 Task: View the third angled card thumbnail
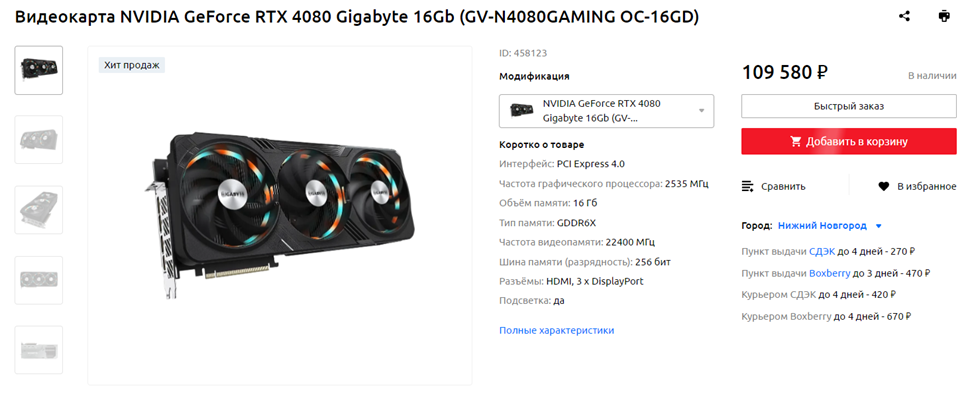39,210
